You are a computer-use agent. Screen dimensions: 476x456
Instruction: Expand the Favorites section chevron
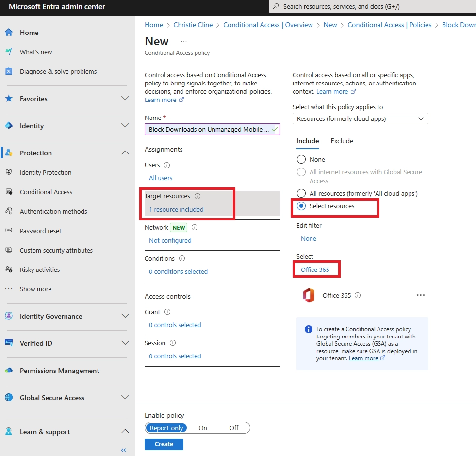125,98
